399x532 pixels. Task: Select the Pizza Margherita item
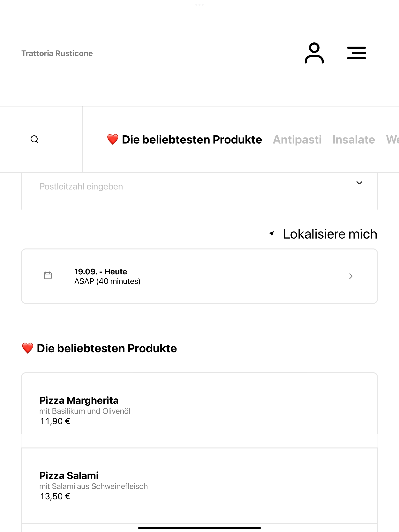[x=199, y=410]
